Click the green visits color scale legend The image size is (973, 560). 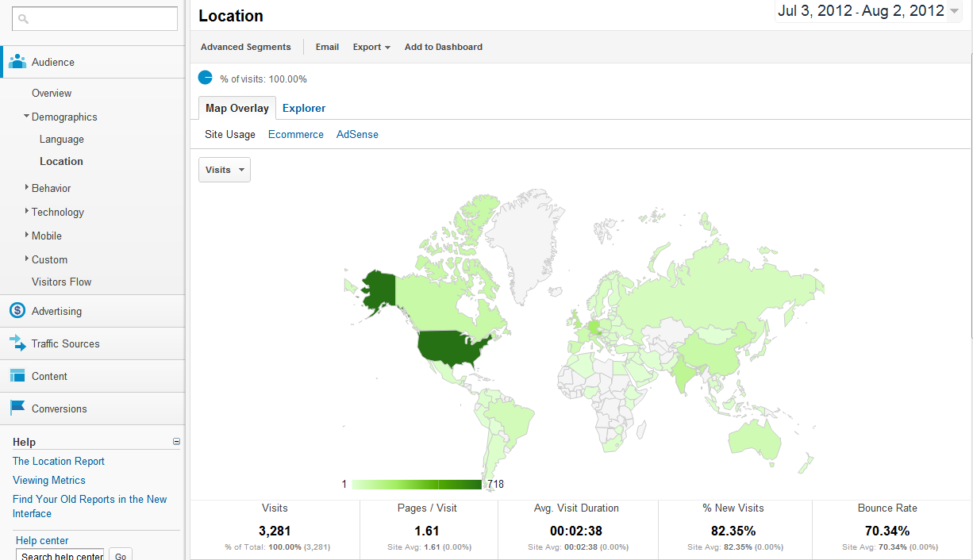click(417, 485)
